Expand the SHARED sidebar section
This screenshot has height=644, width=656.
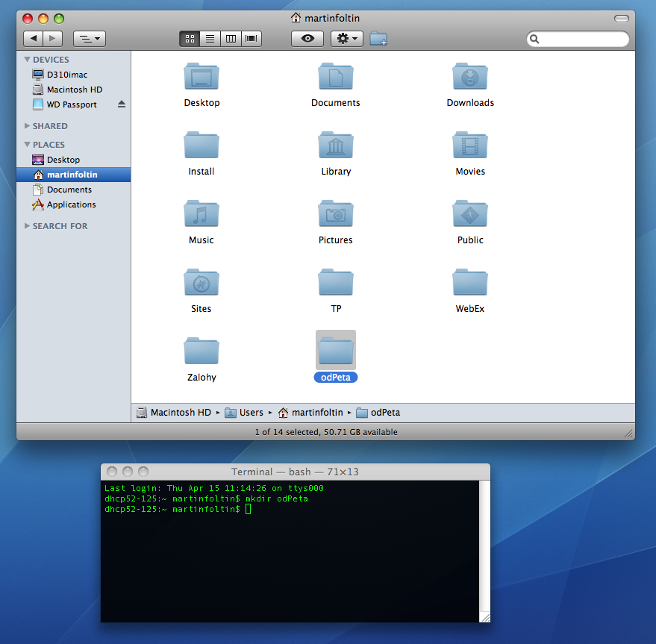[27, 126]
